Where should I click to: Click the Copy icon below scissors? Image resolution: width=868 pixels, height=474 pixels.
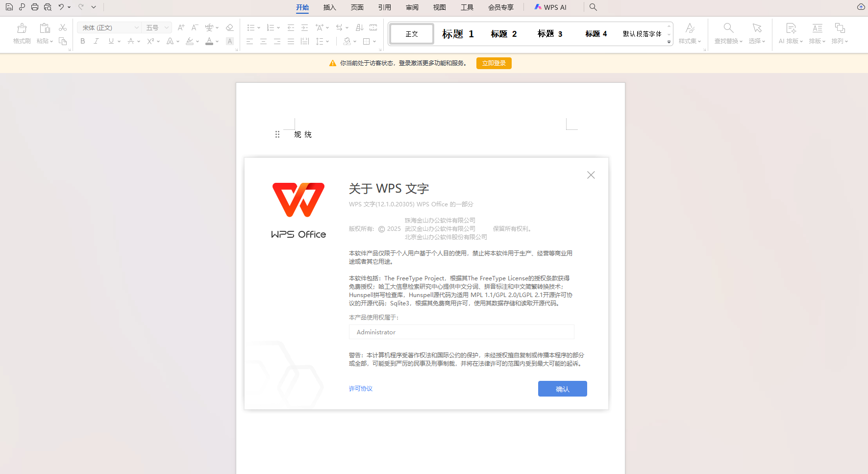click(63, 41)
